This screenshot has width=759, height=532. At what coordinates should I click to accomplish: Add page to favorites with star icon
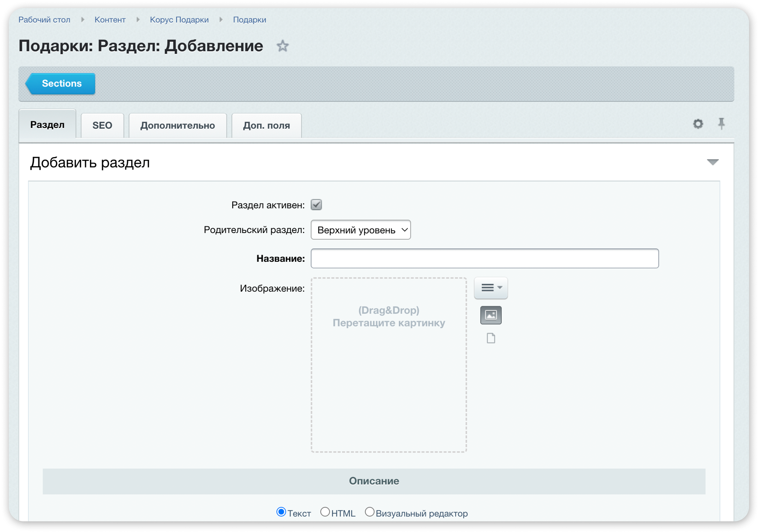click(282, 46)
